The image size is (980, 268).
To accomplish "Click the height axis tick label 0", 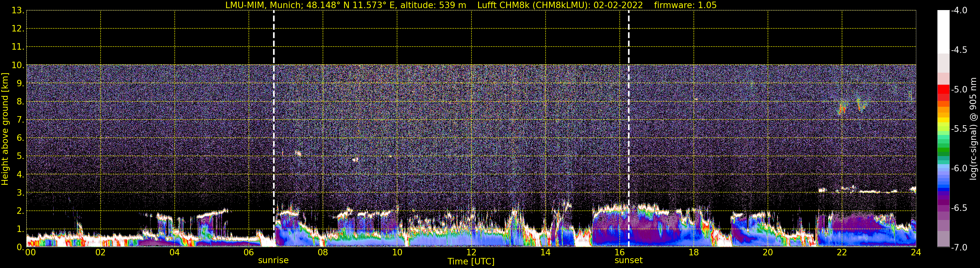I will click(x=20, y=248).
